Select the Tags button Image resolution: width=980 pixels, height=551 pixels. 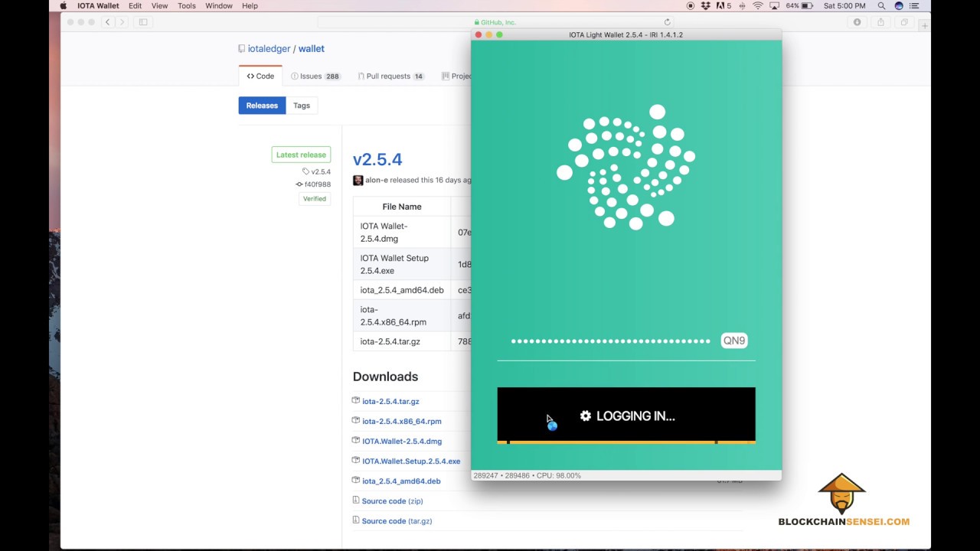point(302,106)
